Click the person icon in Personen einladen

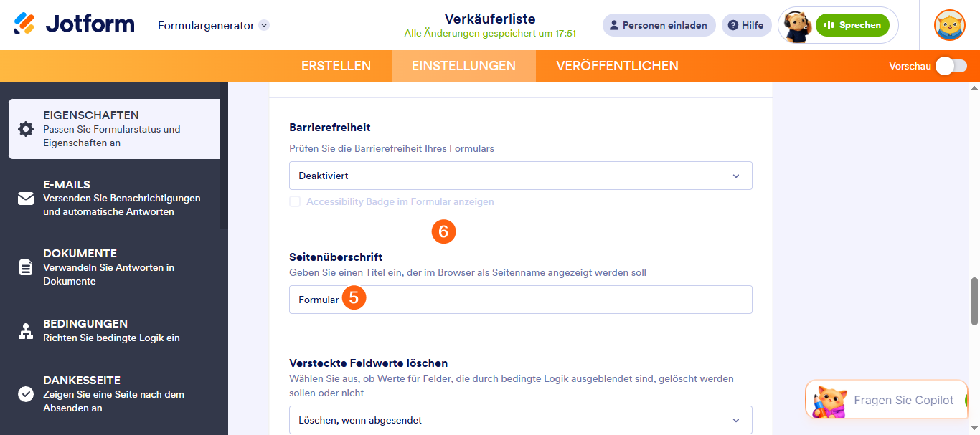(x=614, y=25)
